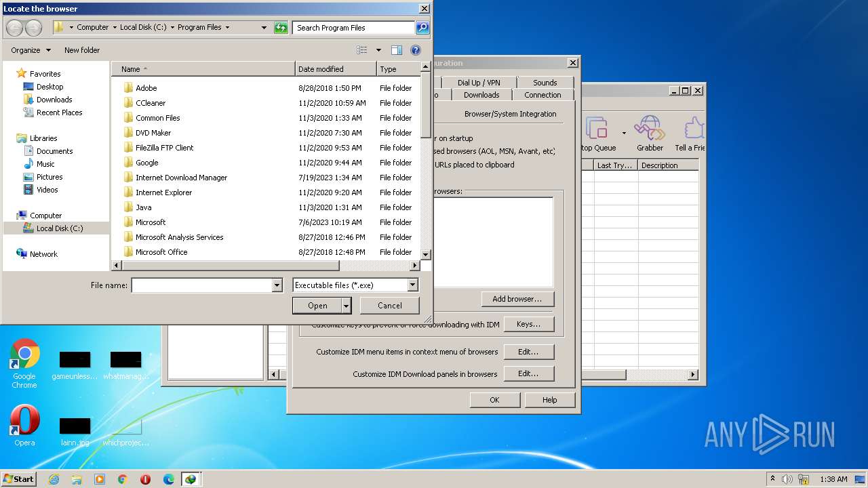Click the New folder button
The height and width of the screenshot is (488, 868).
click(x=82, y=50)
